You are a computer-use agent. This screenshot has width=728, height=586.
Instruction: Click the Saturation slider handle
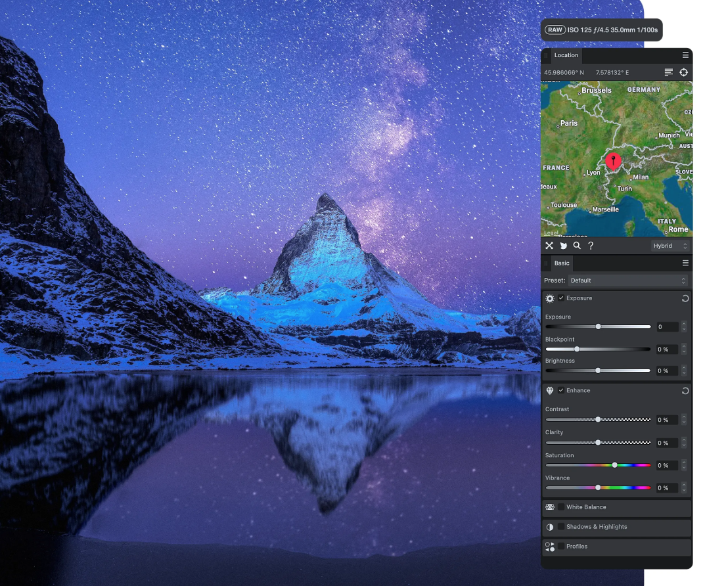coord(614,465)
